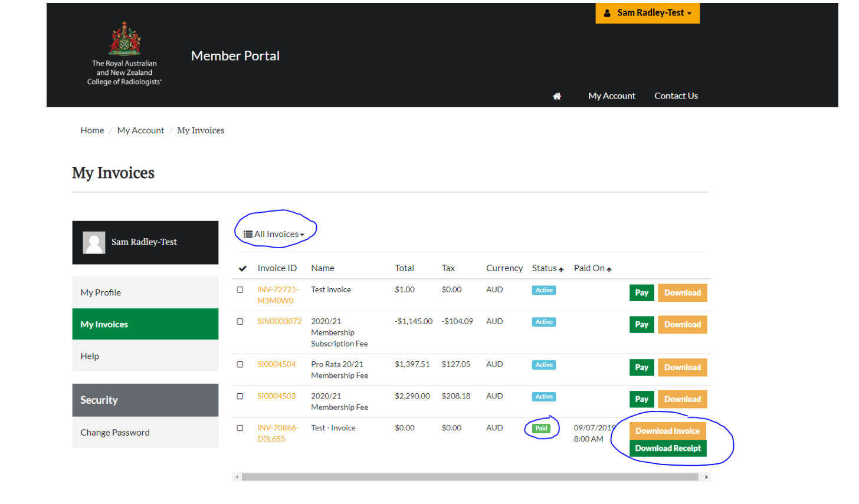The height and width of the screenshot is (504, 859).
Task: Open the Sam Radley-Test user dropdown
Action: click(647, 13)
